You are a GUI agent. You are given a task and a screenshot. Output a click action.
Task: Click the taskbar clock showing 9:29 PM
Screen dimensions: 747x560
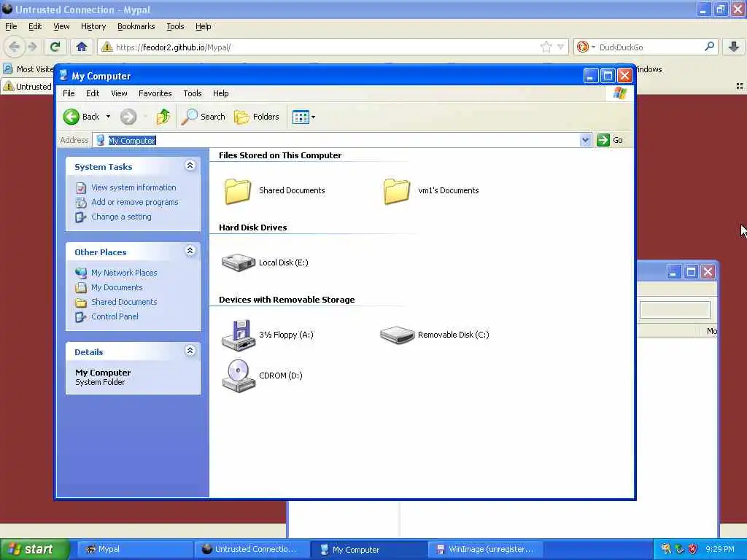(x=720, y=549)
